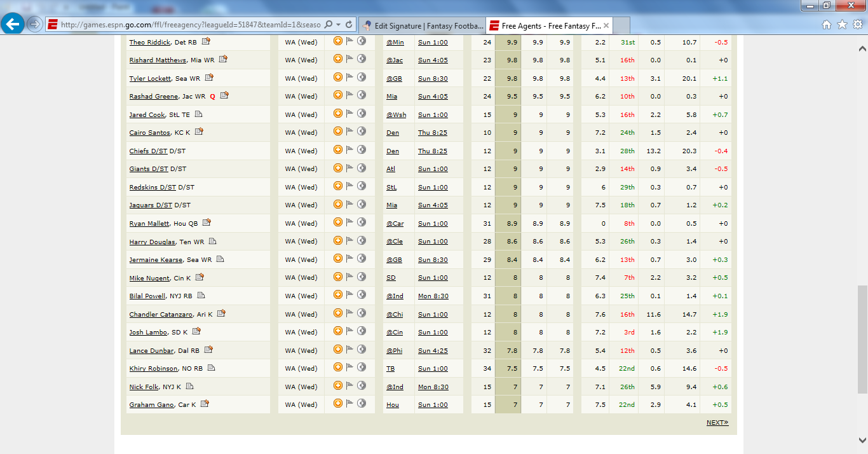The height and width of the screenshot is (454, 868).
Task: Click the browser forward arrow button
Action: (34, 25)
